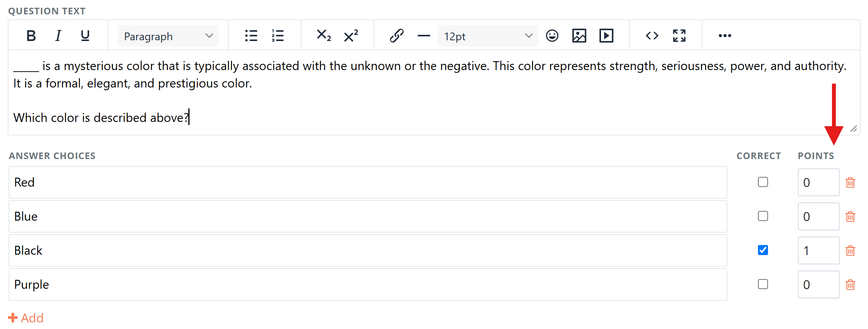Show more toolbar options

point(725,36)
